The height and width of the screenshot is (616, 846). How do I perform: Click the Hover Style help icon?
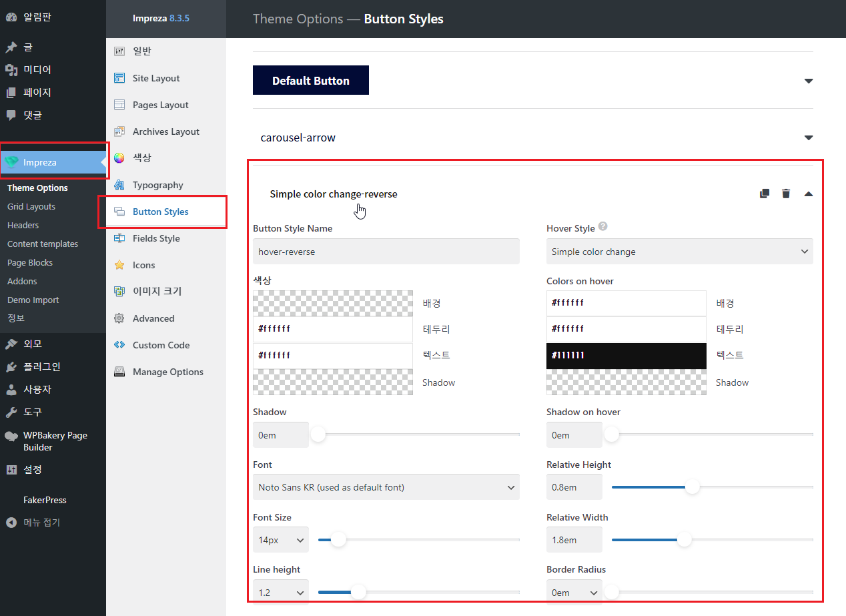(x=602, y=227)
